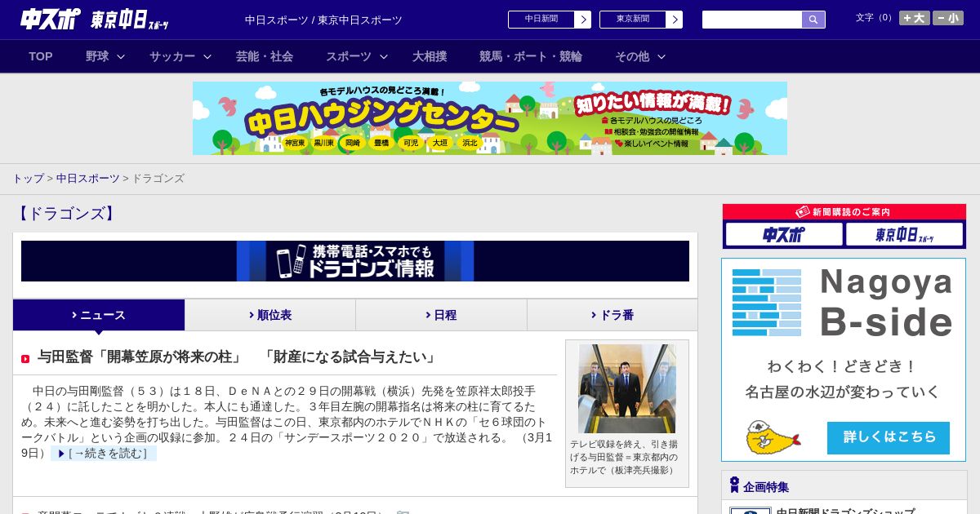Click the fried shrimp mascot icon

point(771,438)
